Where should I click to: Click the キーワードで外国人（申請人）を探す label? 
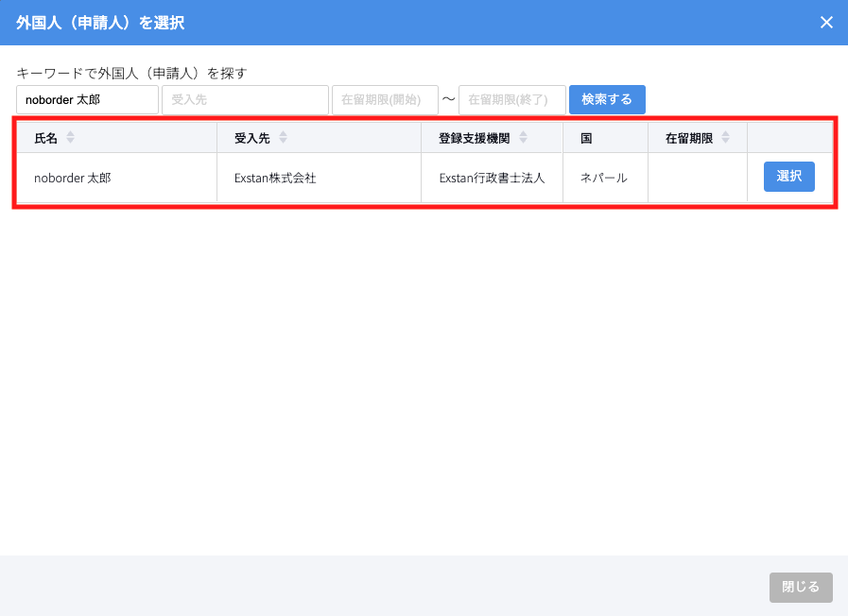(131, 73)
